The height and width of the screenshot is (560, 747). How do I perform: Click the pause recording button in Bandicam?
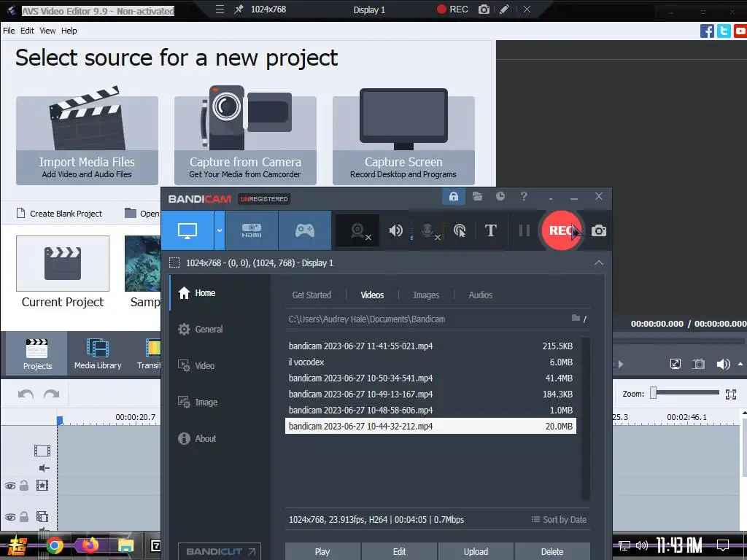click(x=524, y=230)
